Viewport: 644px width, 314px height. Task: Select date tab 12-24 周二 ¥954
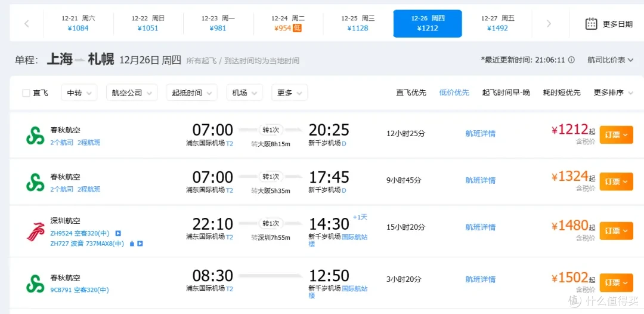click(x=287, y=23)
